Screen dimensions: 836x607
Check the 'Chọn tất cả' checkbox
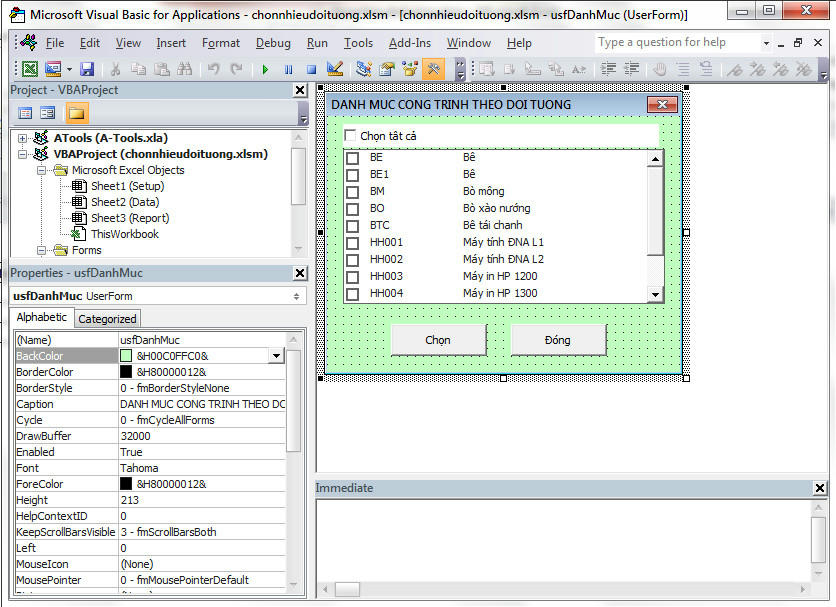click(x=350, y=136)
